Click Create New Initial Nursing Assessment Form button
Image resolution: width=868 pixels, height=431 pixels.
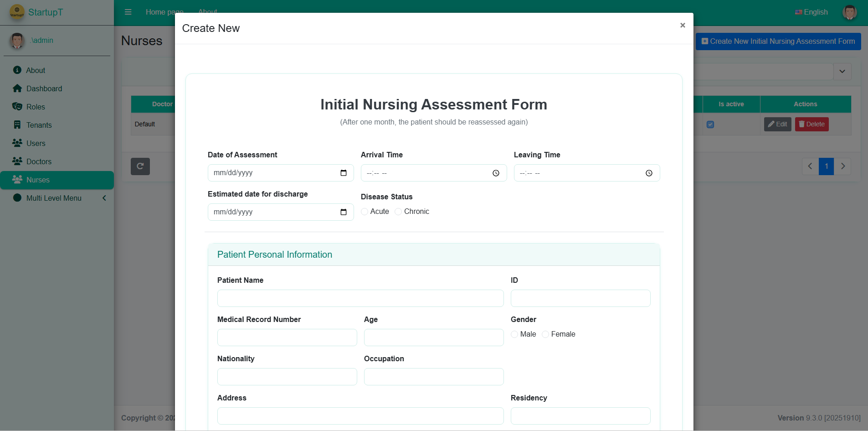[778, 42]
